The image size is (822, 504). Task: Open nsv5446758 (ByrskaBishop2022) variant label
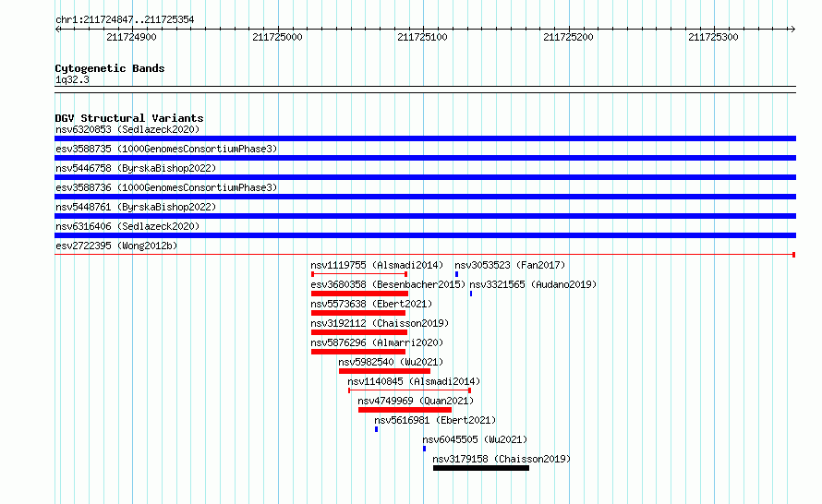coord(136,168)
